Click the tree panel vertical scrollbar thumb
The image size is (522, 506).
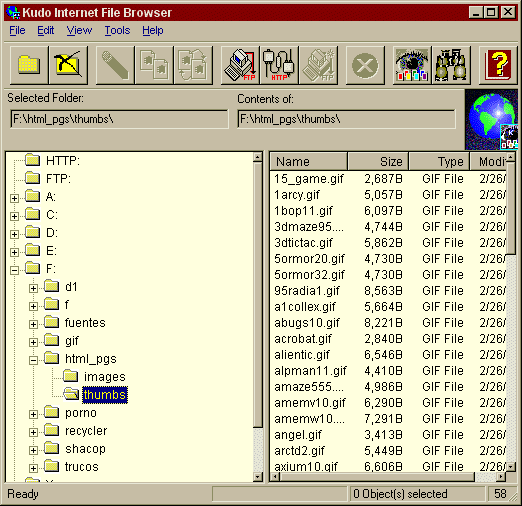(x=258, y=294)
